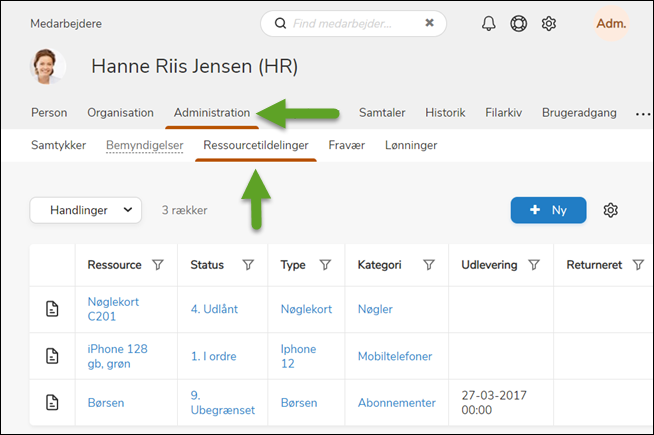Click the Ny button
This screenshot has width=654, height=435.
coord(548,210)
